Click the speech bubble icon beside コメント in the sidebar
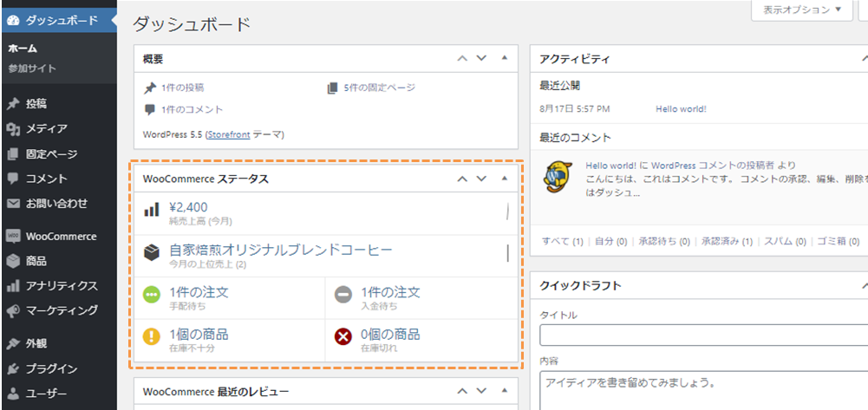Screen dimensions: 868x410 (14, 179)
